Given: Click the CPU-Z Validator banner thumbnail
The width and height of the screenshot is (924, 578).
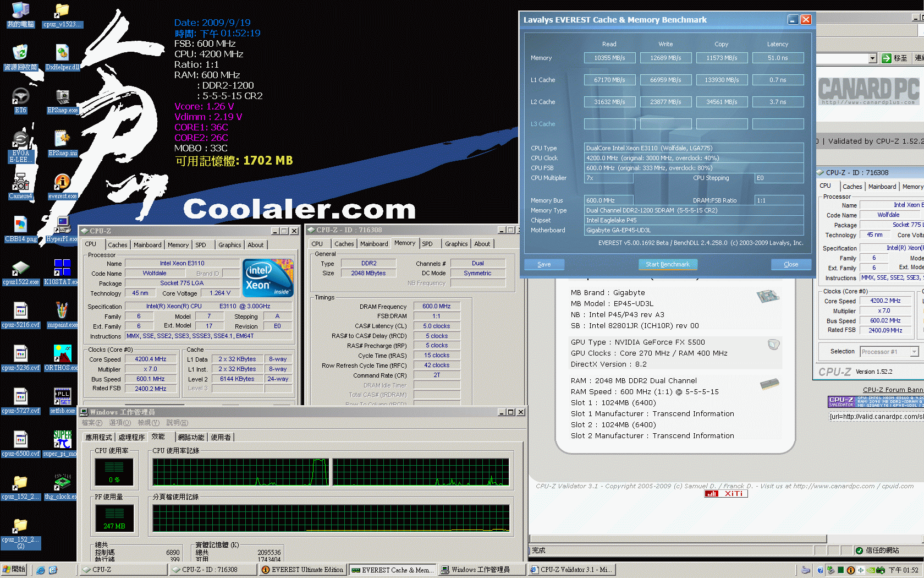Looking at the screenshot, I should point(876,402).
